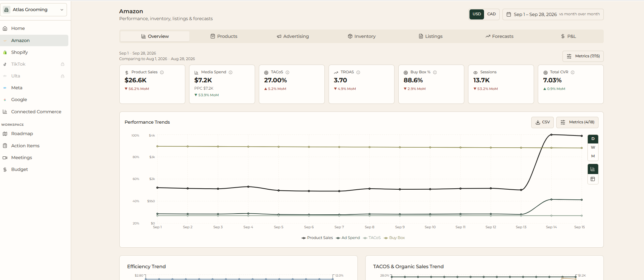
Task: Switch to the Advertising tab
Action: 293,36
